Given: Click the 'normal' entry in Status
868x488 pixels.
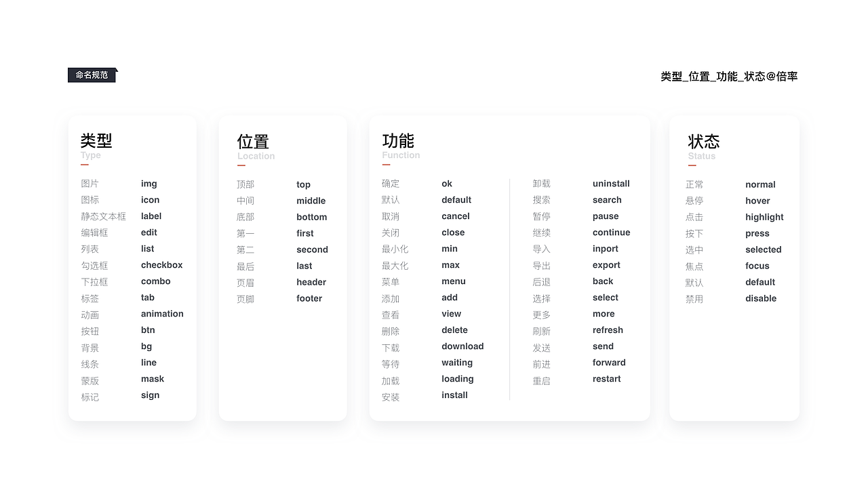Looking at the screenshot, I should click(760, 184).
